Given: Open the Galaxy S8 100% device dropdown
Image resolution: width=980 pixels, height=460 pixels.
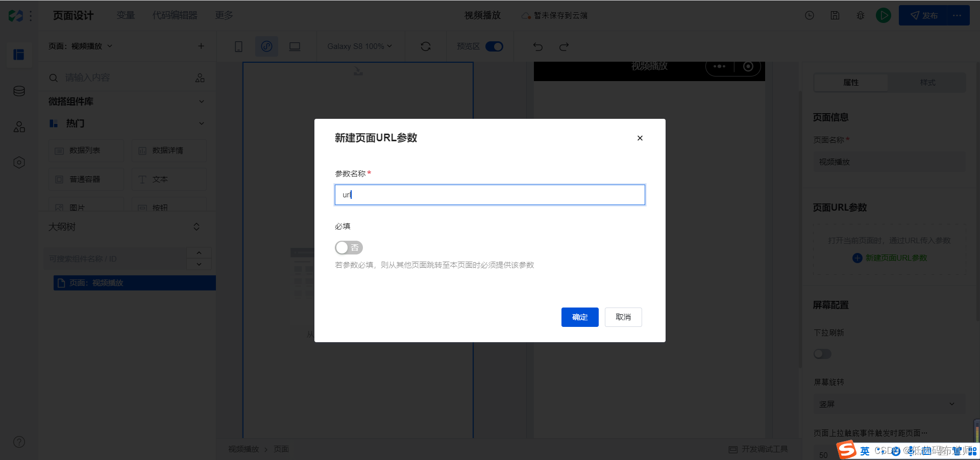Looking at the screenshot, I should coord(359,46).
